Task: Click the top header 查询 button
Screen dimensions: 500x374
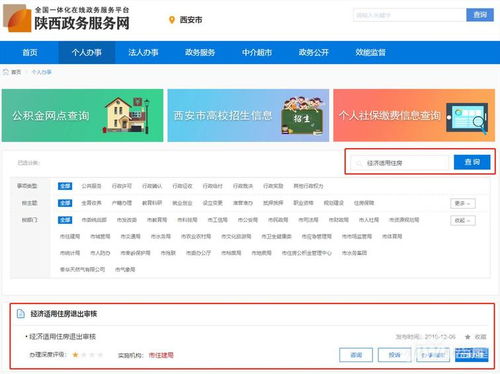Action: point(480,15)
